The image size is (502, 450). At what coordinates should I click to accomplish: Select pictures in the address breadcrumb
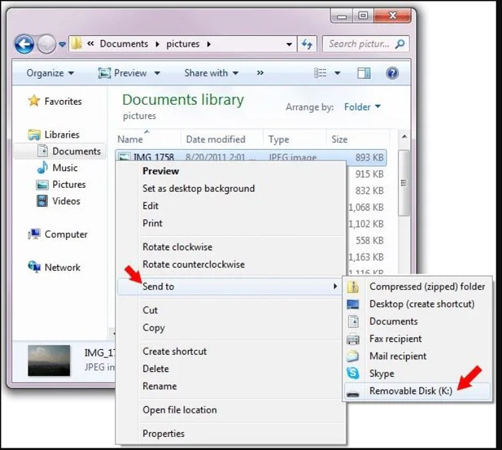click(x=183, y=44)
